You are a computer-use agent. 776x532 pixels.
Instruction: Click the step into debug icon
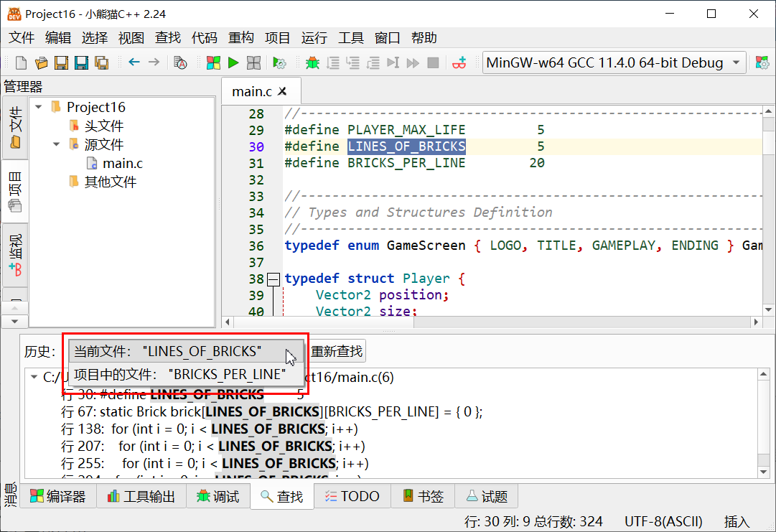(x=353, y=63)
